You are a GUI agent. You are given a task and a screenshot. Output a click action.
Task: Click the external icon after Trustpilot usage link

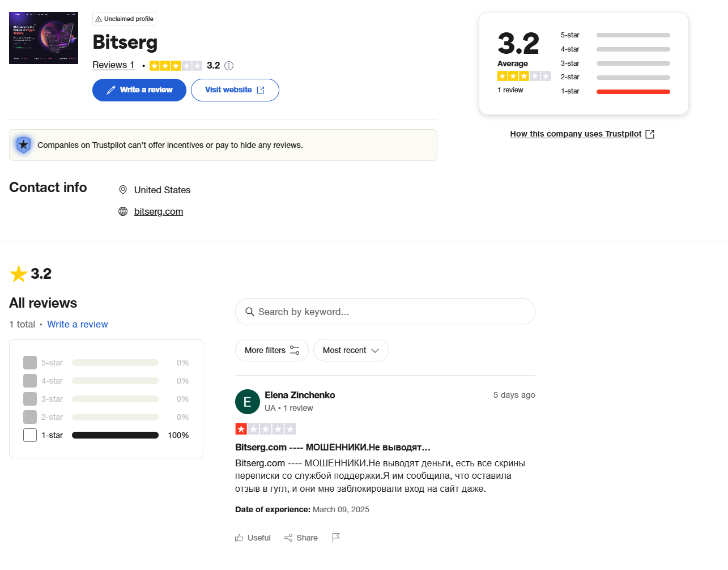pos(650,134)
